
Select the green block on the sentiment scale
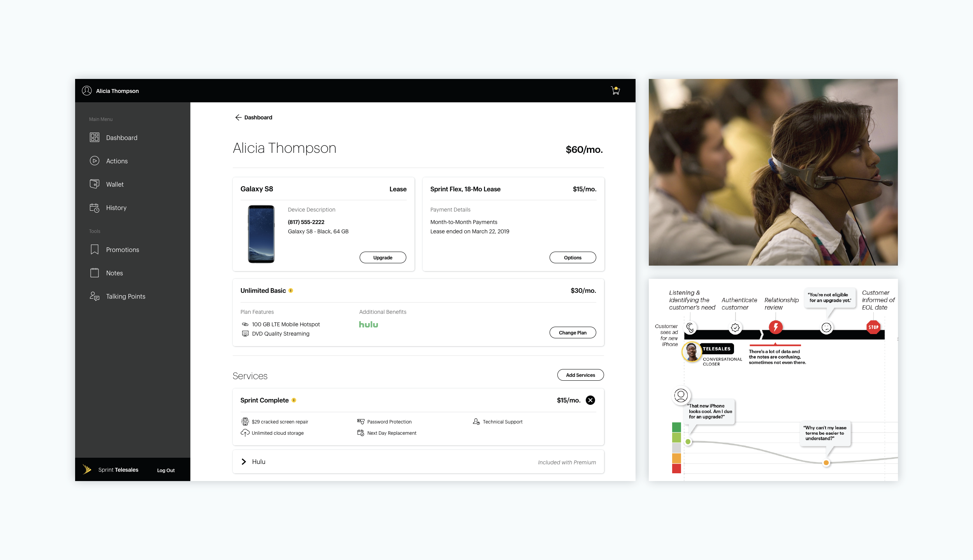pos(676,427)
